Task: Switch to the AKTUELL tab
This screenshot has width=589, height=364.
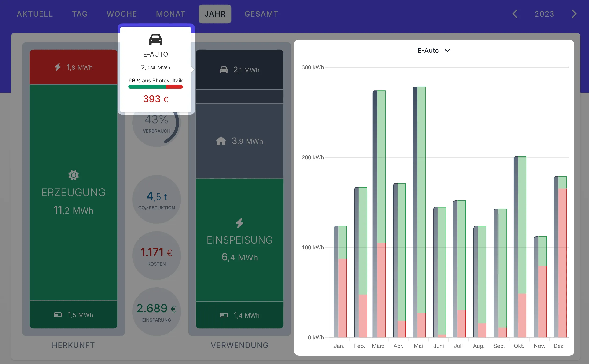Action: click(35, 14)
